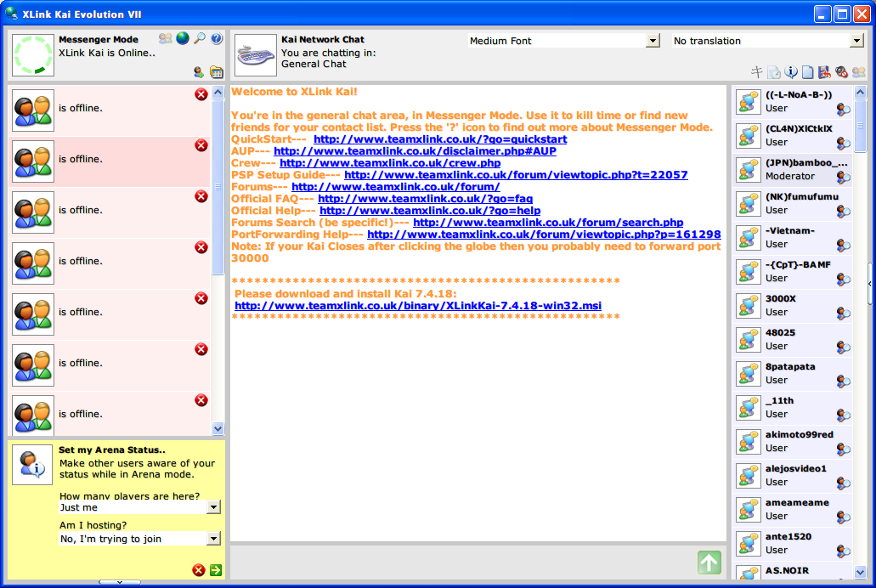The height and width of the screenshot is (588, 876).
Task: Click avatar of user akimoto99red
Action: (748, 442)
